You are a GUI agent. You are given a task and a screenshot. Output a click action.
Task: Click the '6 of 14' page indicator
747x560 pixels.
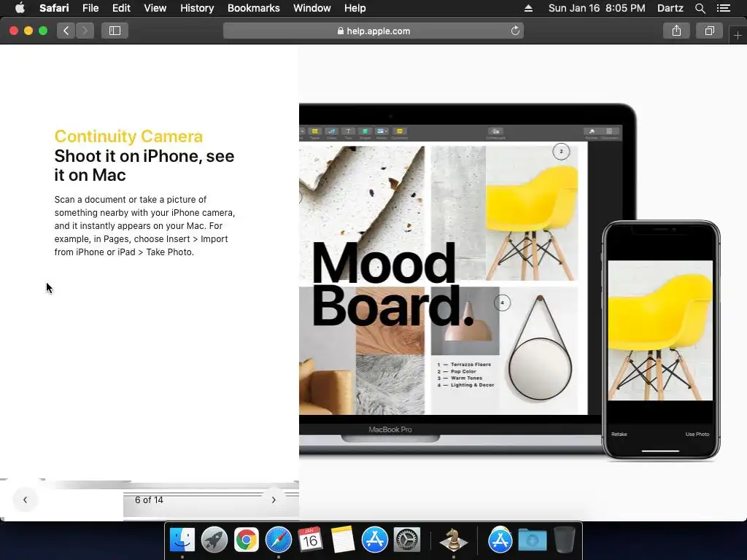149,500
